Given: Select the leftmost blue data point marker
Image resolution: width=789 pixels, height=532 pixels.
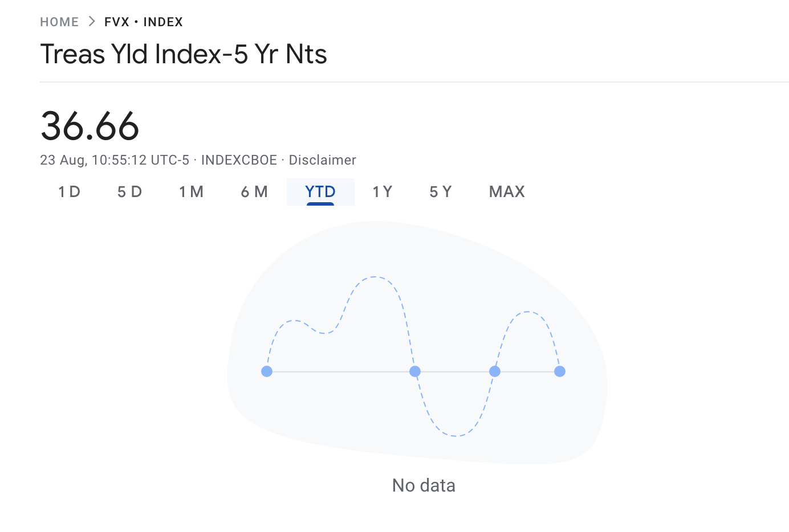Looking at the screenshot, I should tap(267, 371).
